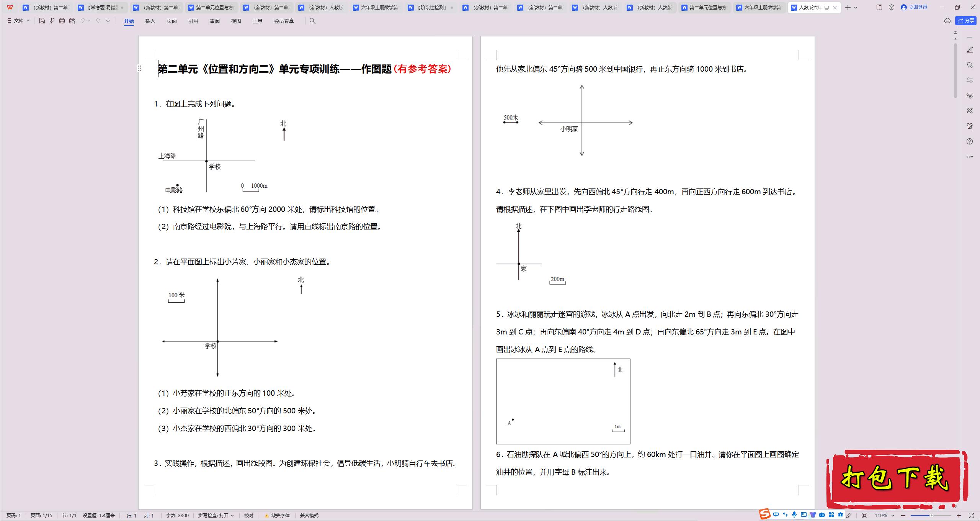Click the fullscreen expand icon in status bar
Viewport: 980px width, 521px height.
pos(971,516)
